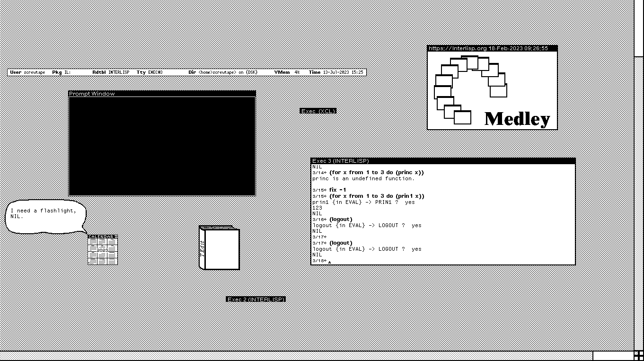Click the Tty EXEC#3 status field
Viewport: 644px width, 361px height.
[150, 72]
